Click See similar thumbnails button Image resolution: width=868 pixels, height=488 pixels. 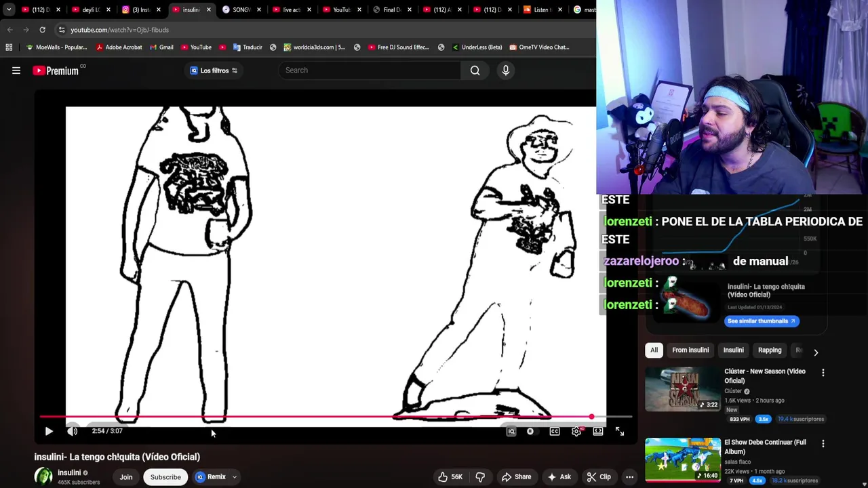[x=762, y=321]
